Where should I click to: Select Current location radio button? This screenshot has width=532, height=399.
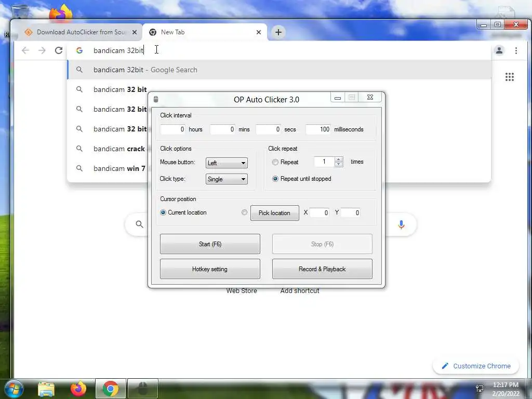pyautogui.click(x=163, y=212)
